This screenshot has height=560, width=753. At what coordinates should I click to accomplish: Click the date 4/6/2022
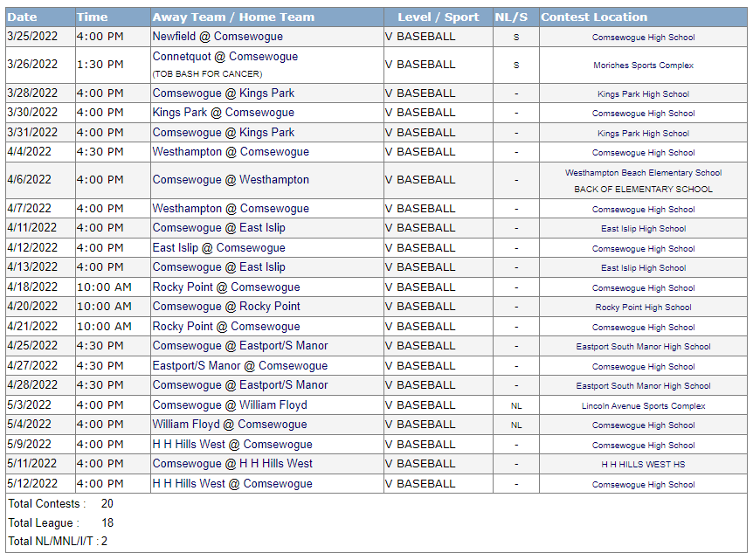(30, 180)
